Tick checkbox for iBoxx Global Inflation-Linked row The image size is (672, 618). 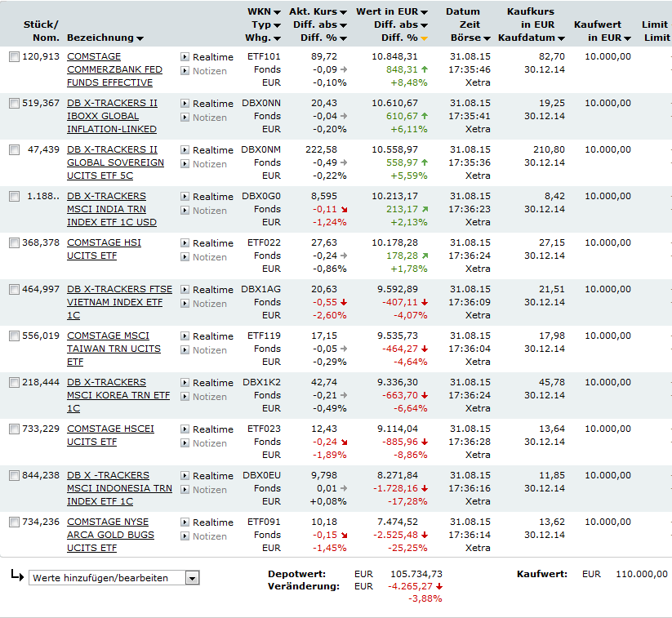click(14, 104)
